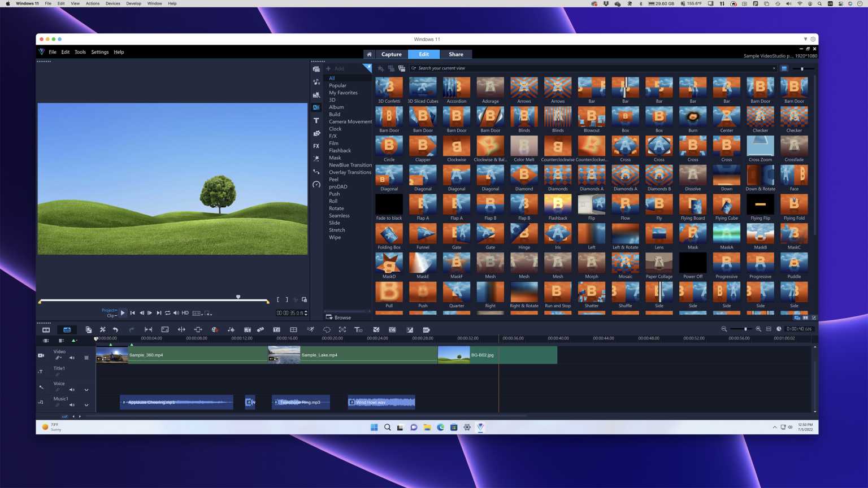Image resolution: width=868 pixels, height=488 pixels.
Task: Click the Subtitle Editor icon on the toolbar
Action: 359,329
